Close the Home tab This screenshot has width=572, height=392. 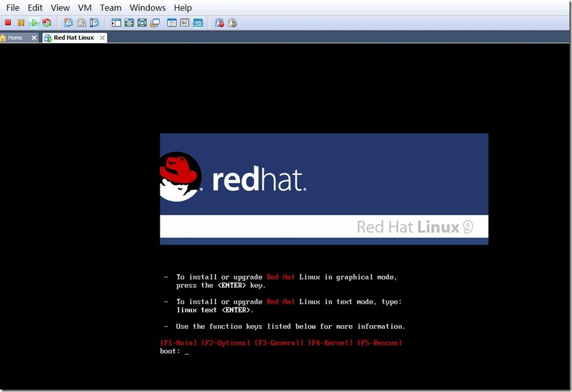(34, 38)
